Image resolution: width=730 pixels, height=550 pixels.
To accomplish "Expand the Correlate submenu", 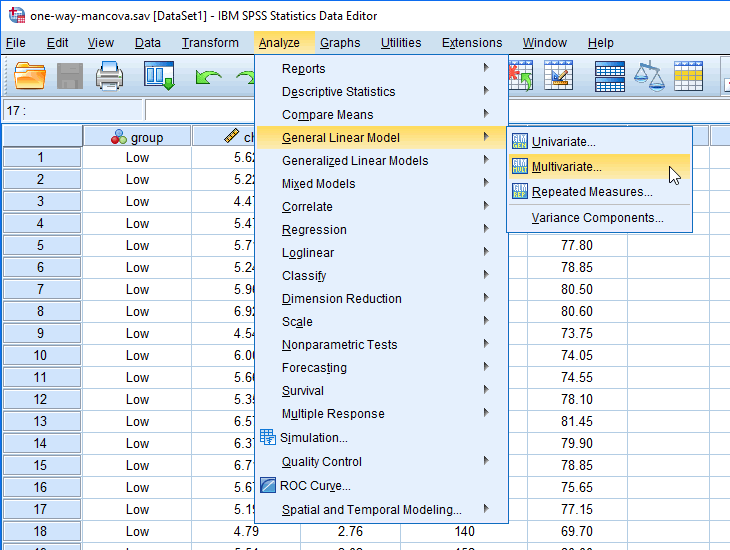I will pyautogui.click(x=381, y=206).
